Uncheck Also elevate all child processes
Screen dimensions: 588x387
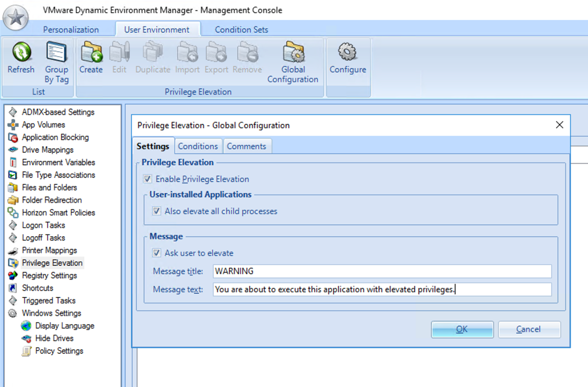click(157, 211)
